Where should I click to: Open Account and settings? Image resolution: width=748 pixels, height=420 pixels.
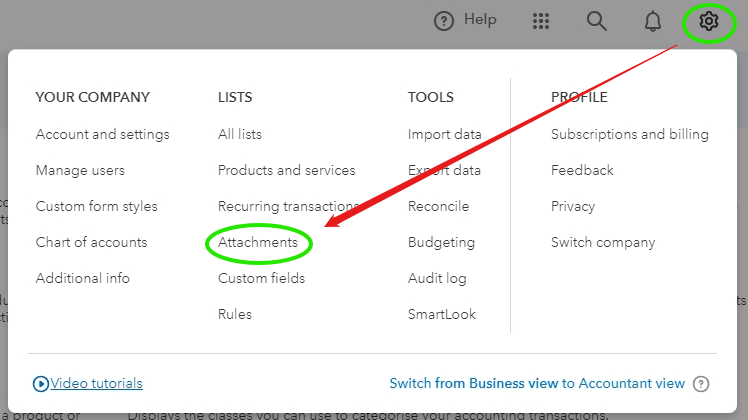coord(102,134)
